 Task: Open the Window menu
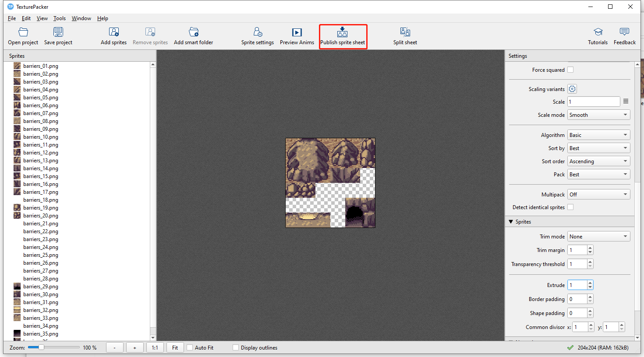pos(81,18)
